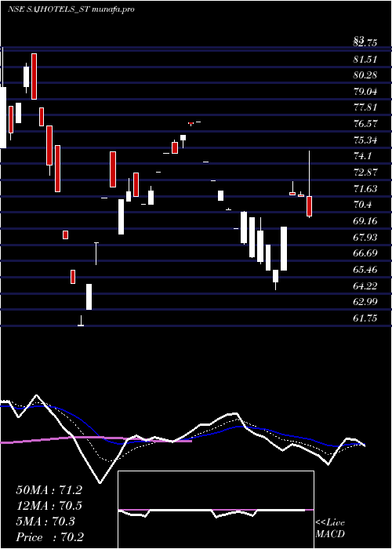Select the 74.1 price level label
The width and height of the screenshot is (392, 549).
(362, 156)
